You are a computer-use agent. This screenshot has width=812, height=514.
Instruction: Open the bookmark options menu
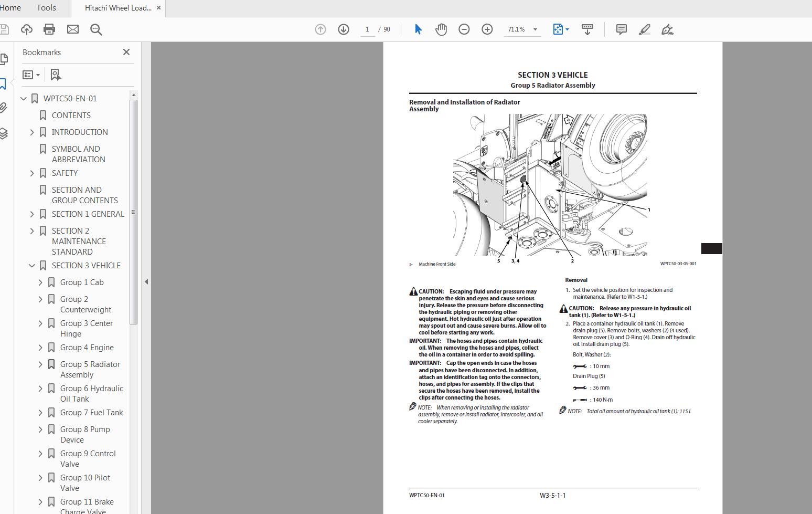pyautogui.click(x=31, y=75)
